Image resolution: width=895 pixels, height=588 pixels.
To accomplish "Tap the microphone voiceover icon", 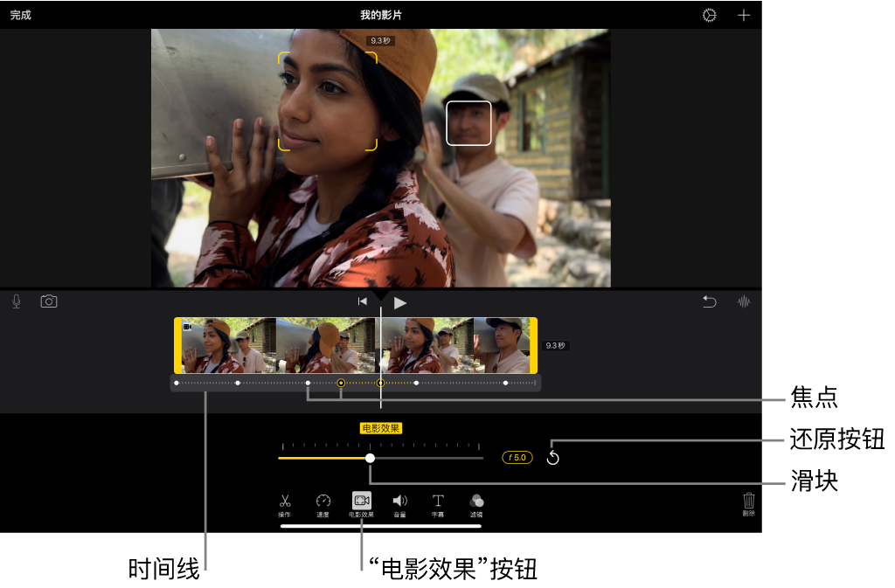I will 17,301.
